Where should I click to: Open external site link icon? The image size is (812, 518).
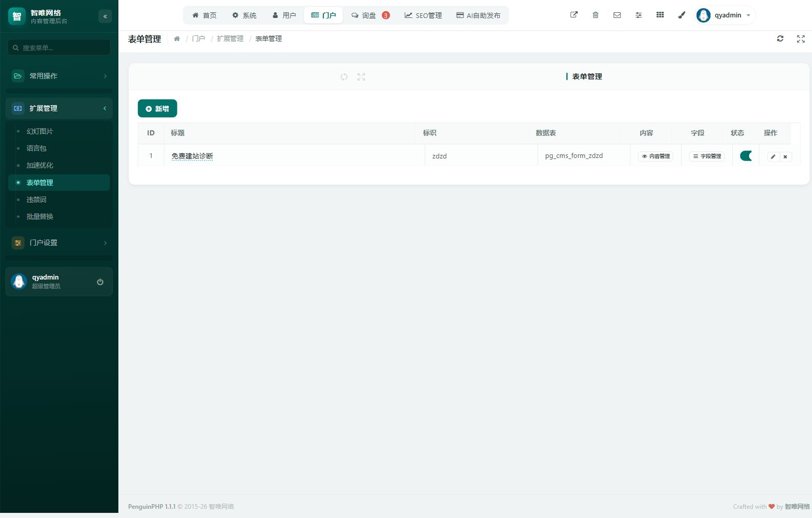coord(574,15)
